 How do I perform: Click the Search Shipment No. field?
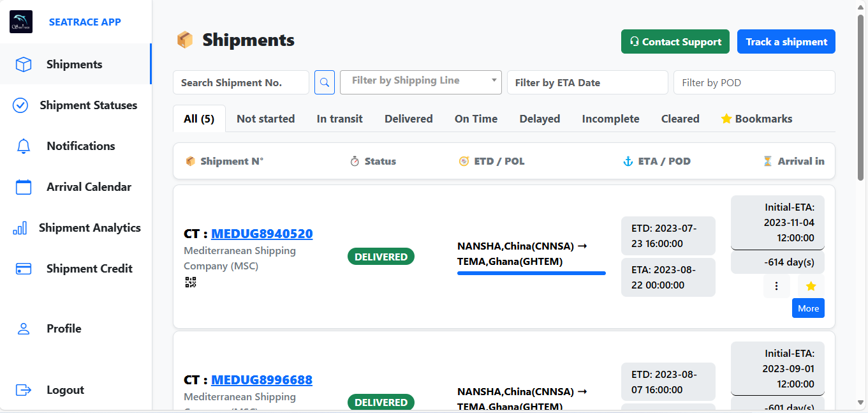point(241,82)
